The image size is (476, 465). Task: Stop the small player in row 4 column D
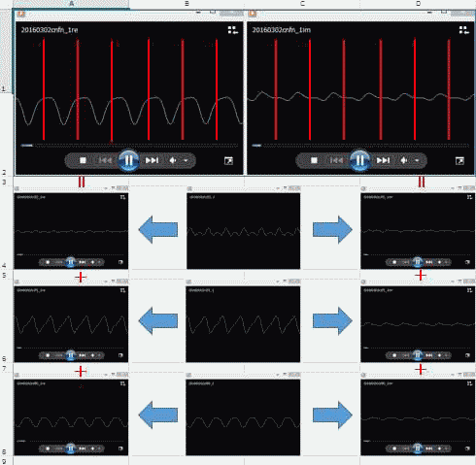click(x=394, y=262)
